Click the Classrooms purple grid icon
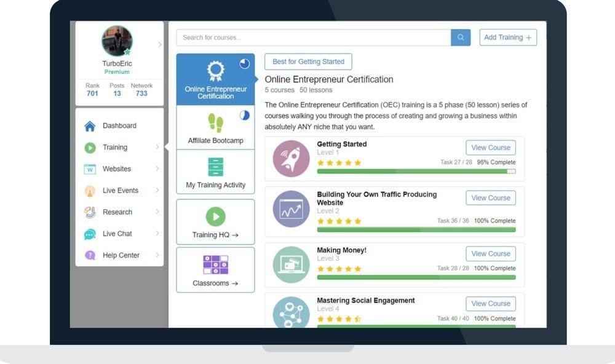Image resolution: width=615 pixels, height=364 pixels. pyautogui.click(x=215, y=265)
